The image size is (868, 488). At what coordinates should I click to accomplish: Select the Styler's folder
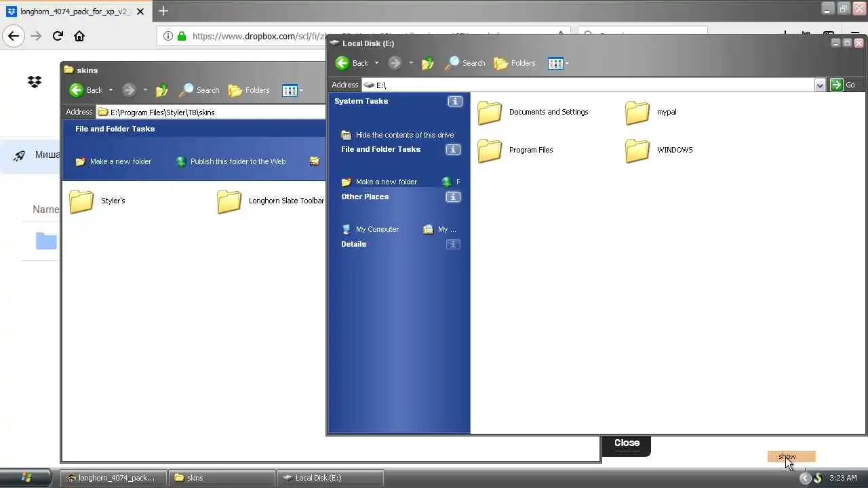98,201
